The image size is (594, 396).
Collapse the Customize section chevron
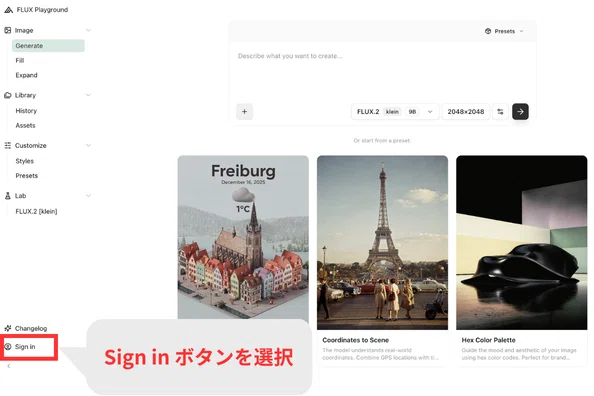click(88, 146)
